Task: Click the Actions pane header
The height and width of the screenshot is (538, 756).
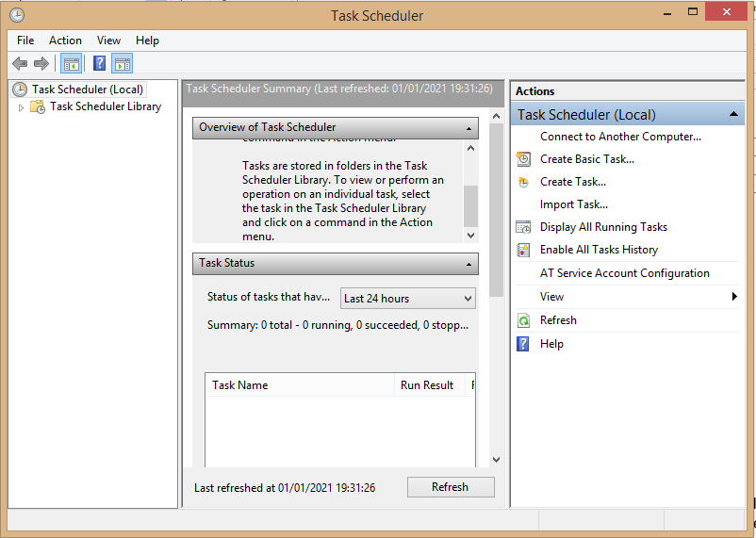Action: coord(628,91)
